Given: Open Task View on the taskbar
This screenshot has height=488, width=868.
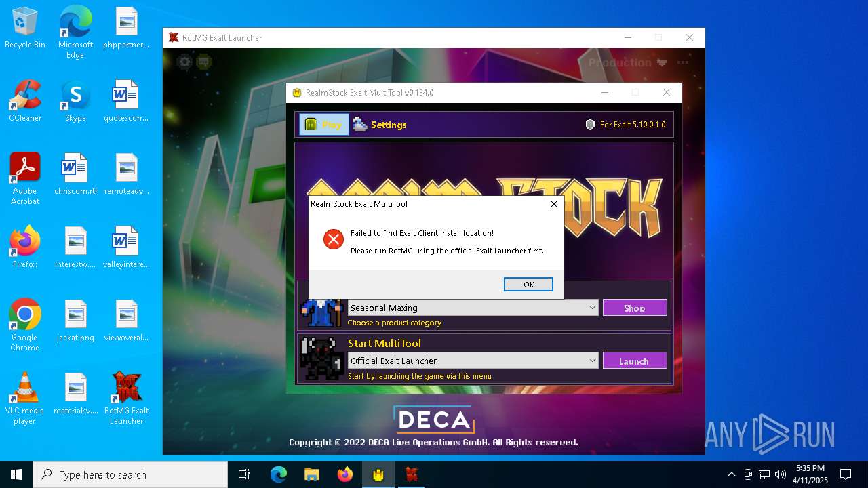Looking at the screenshot, I should tap(244, 474).
